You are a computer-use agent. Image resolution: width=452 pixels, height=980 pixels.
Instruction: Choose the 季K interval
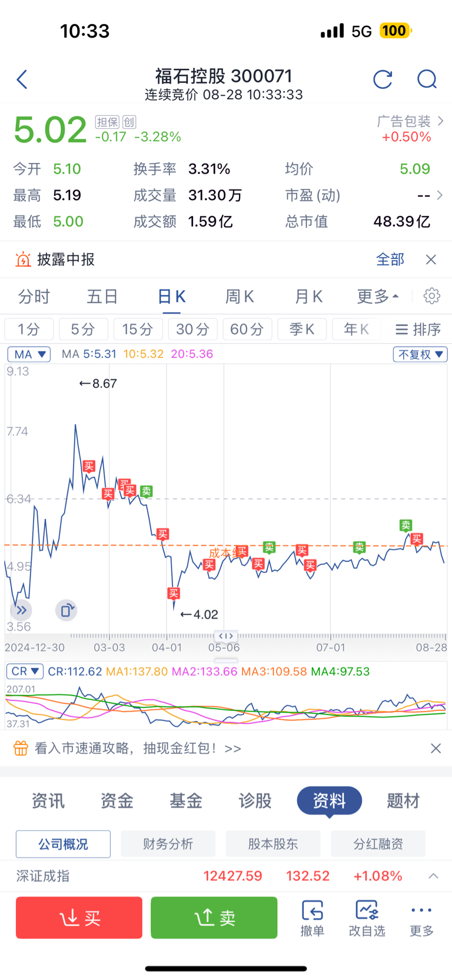pos(302,329)
